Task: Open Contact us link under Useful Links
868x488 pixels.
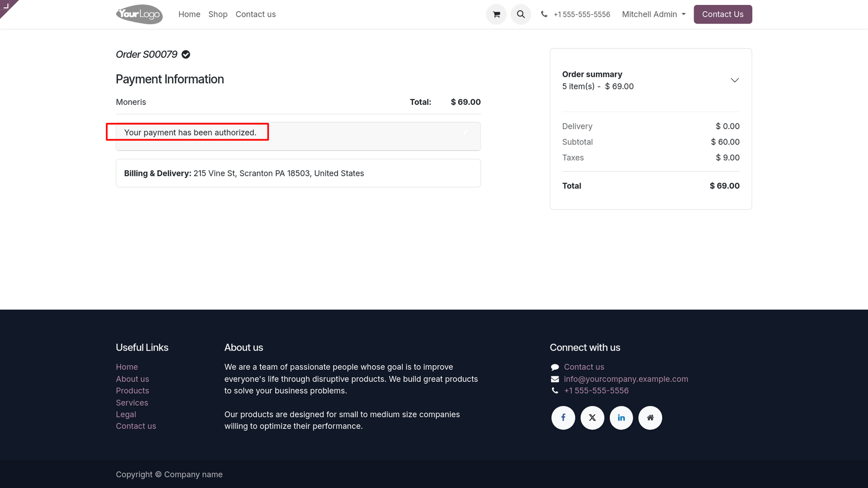Action: pyautogui.click(x=136, y=426)
